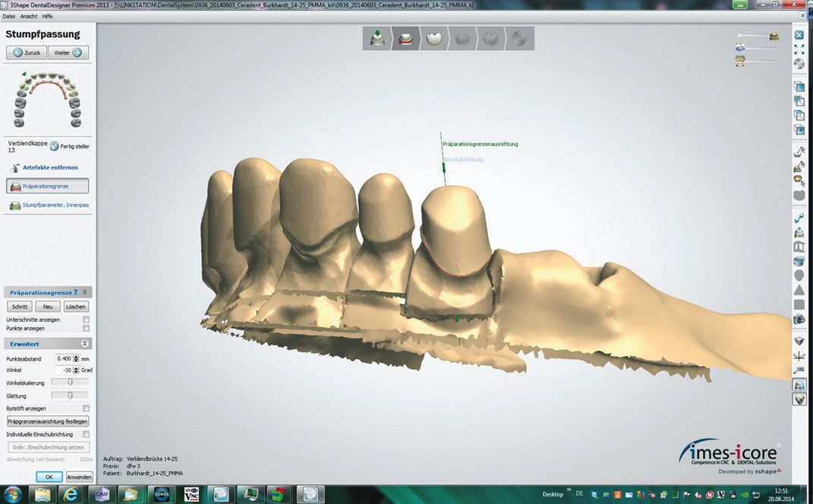Click the camera snapshot icon in right toolbar
Viewport: 813px width, 504px height.
[799, 319]
